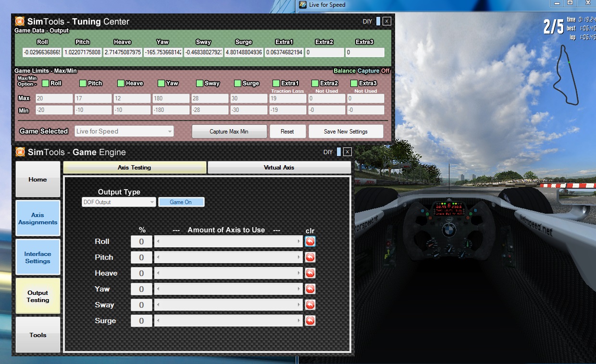Toggle the Extra3 Max/Min option checkbox
The width and height of the screenshot is (596, 364).
tap(354, 83)
